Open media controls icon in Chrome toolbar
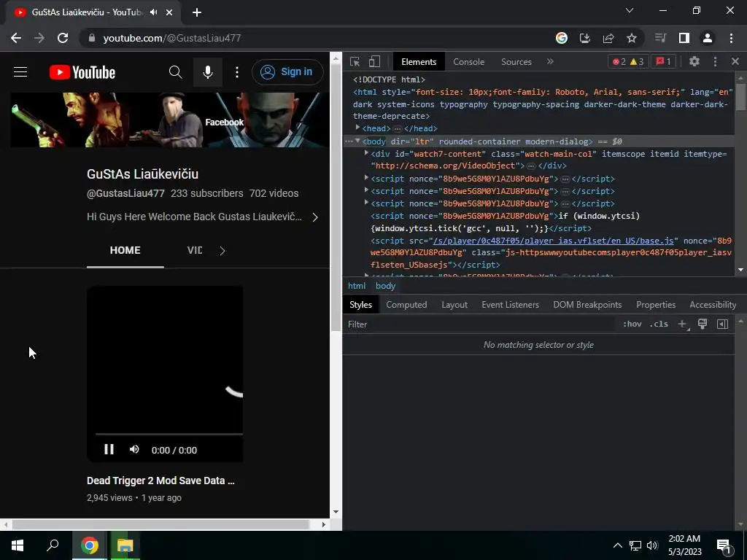747x560 pixels. 660,38
